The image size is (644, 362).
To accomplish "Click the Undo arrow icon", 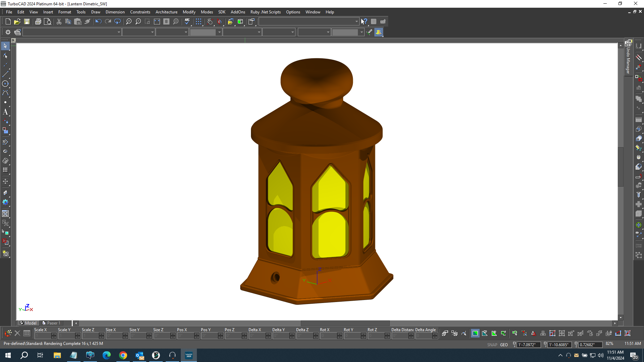I will (x=98, y=21).
